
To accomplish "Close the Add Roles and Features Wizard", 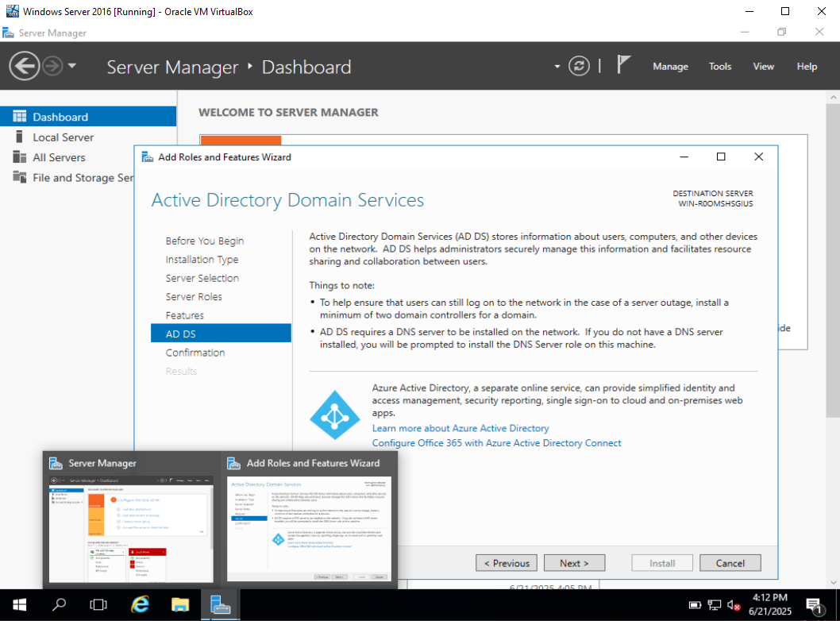I will pos(758,156).
